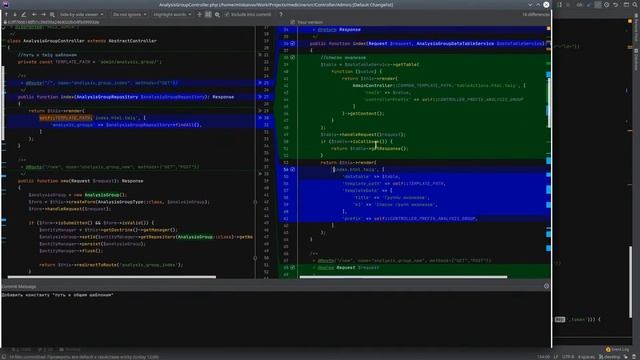Click the PhpStorm app icon in title bar
The image size is (640, 360).
pos(5,4)
